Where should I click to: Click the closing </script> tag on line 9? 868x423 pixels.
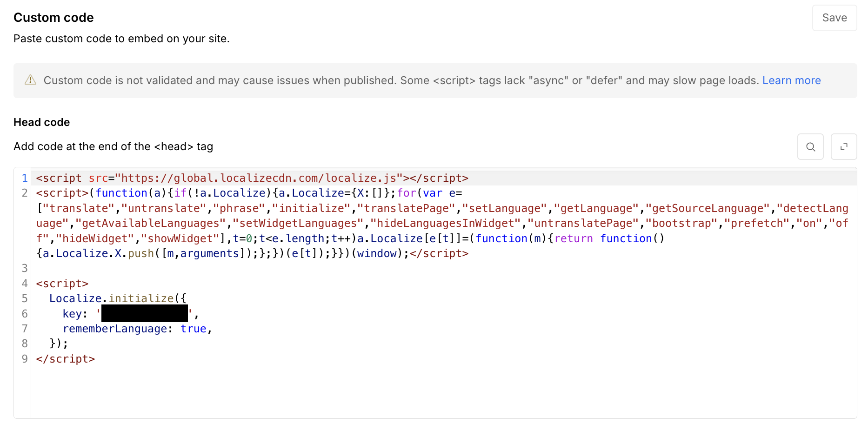[x=66, y=359]
